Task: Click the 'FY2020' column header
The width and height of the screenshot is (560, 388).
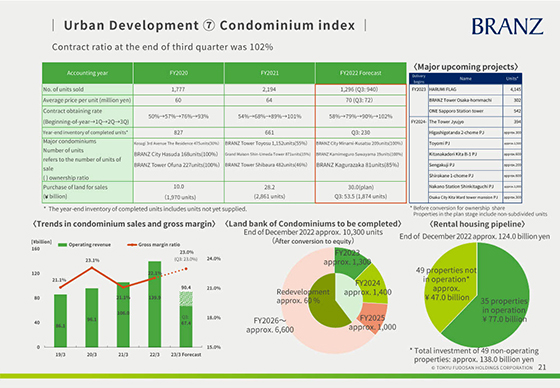Action: (x=179, y=73)
